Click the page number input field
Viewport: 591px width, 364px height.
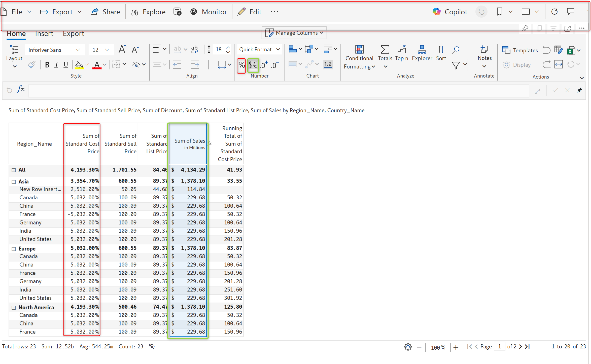[499, 347]
